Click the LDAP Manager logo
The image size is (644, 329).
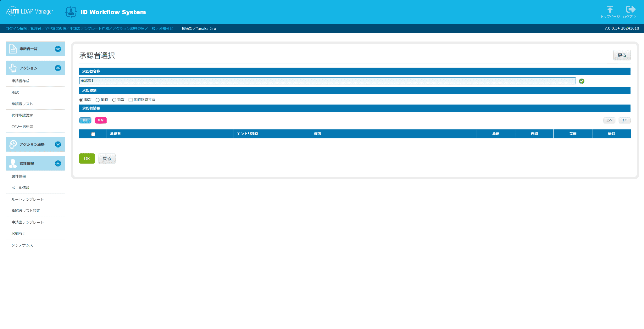coord(29,12)
